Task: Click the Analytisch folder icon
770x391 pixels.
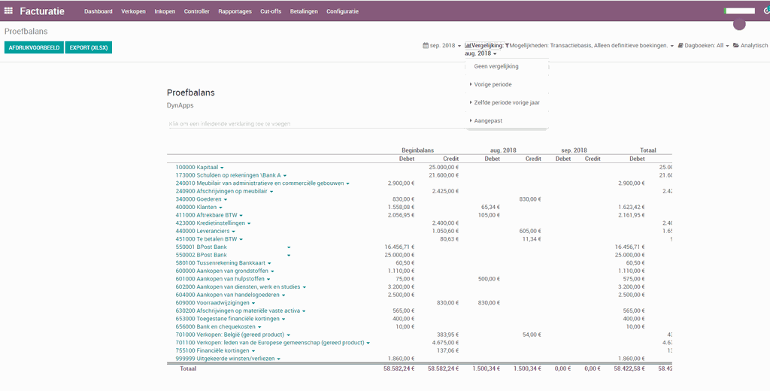Action: (736, 46)
